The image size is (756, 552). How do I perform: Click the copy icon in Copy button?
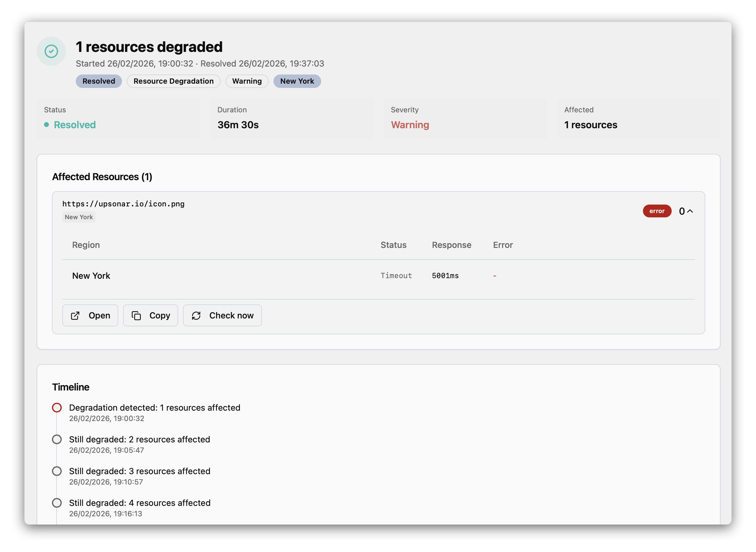136,316
